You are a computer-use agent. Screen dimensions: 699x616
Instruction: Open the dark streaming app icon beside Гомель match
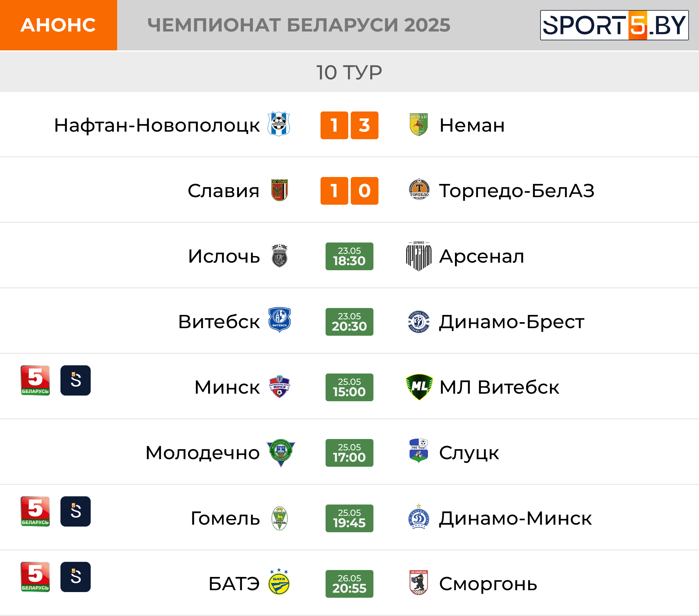(x=76, y=511)
